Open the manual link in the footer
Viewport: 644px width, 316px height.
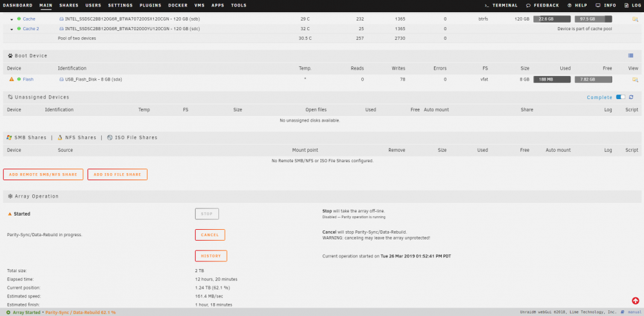click(634, 312)
